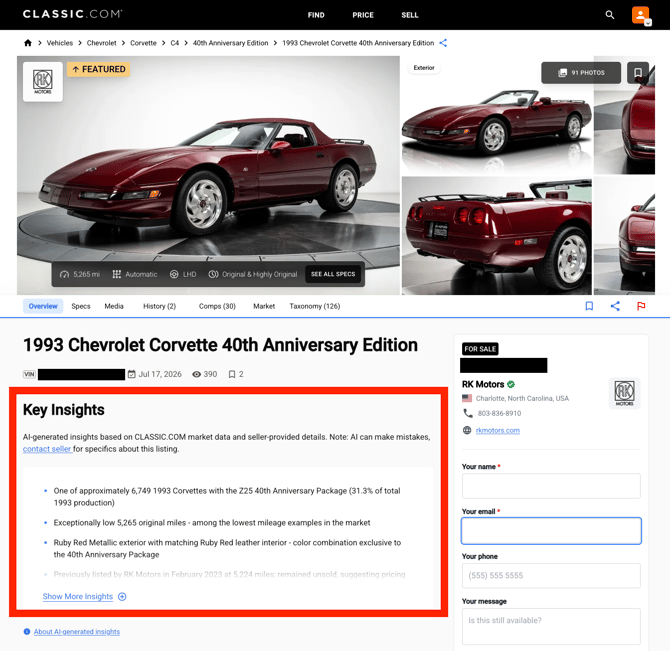This screenshot has width=670, height=651.
Task: Open the main featured car photo
Action: (209, 175)
